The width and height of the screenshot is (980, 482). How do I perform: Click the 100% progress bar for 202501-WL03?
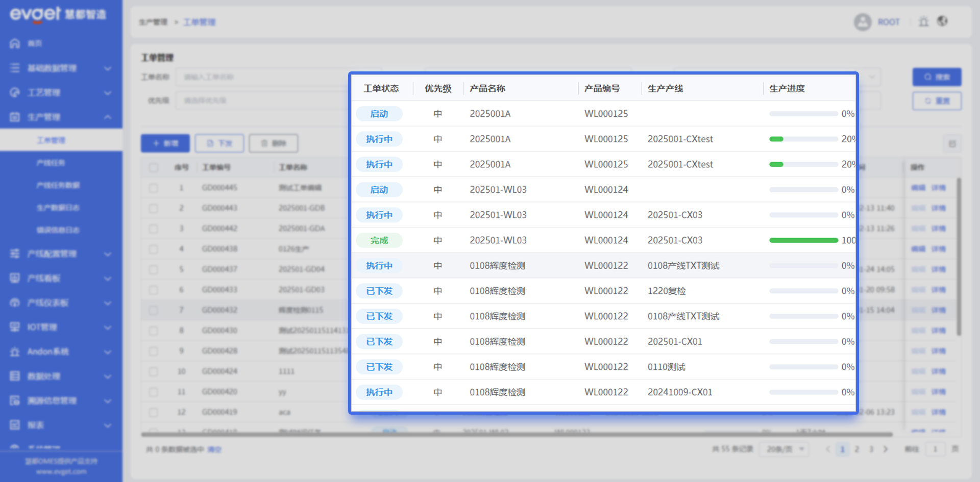click(803, 240)
